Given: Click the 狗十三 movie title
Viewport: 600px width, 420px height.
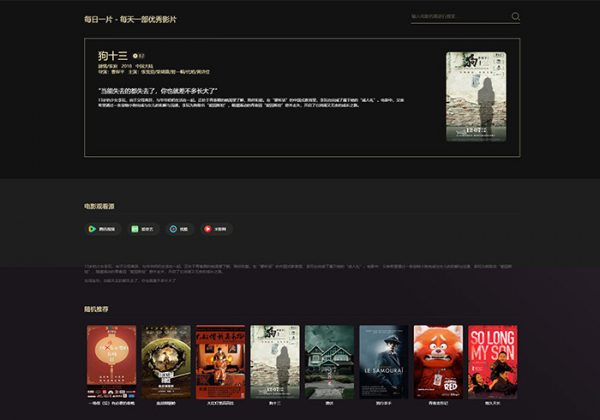Looking at the screenshot, I should (113, 55).
